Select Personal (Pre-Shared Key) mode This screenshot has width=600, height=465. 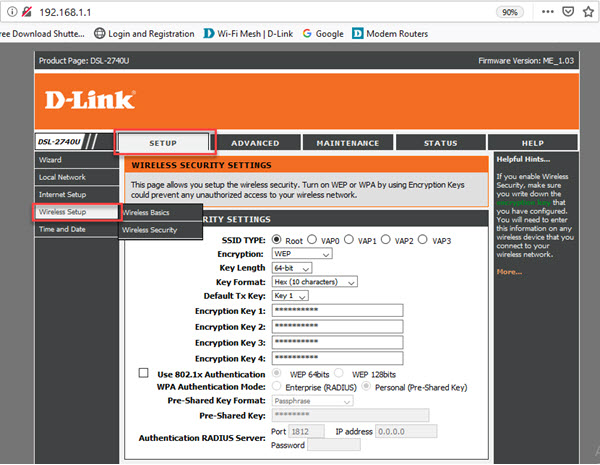click(366, 386)
